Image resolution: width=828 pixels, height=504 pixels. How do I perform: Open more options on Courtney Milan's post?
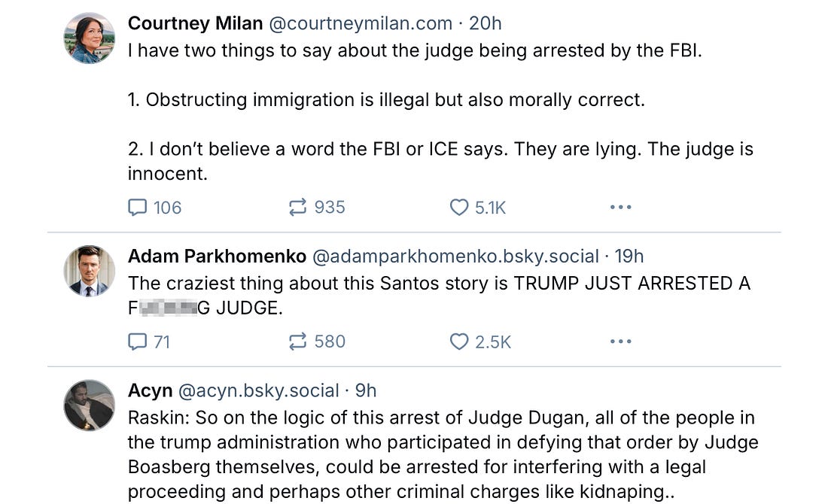click(x=620, y=207)
